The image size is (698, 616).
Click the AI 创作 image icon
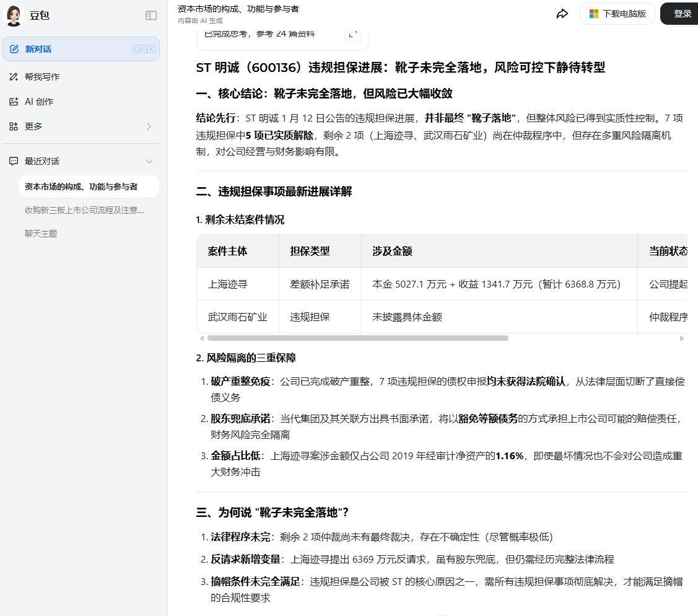[14, 102]
